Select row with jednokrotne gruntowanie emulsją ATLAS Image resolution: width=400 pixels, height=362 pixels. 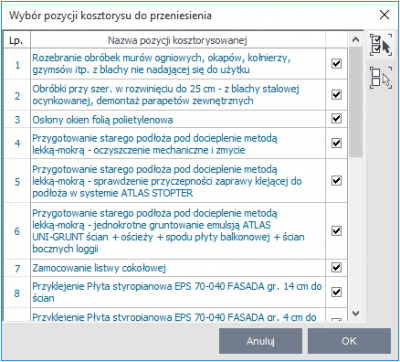pyautogui.click(x=178, y=231)
